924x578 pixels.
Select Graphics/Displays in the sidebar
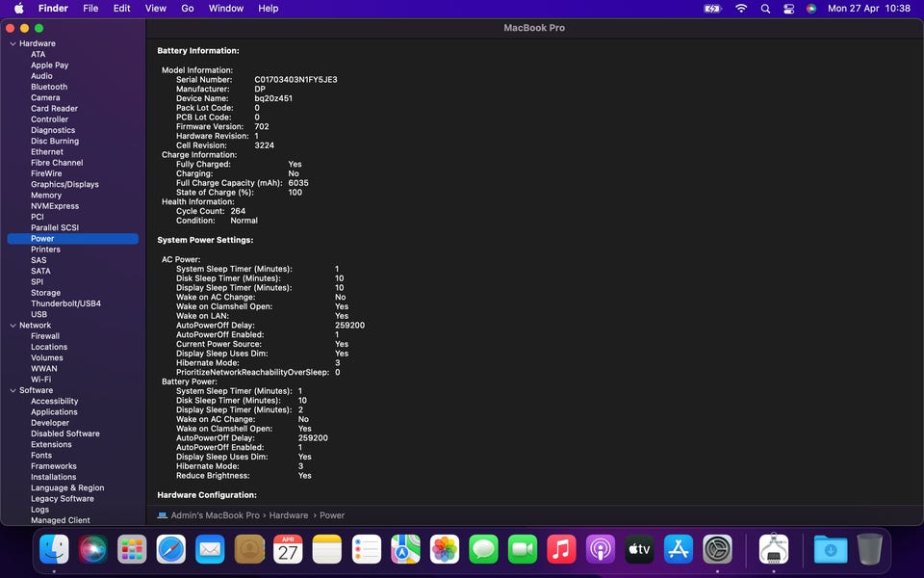pyautogui.click(x=64, y=185)
